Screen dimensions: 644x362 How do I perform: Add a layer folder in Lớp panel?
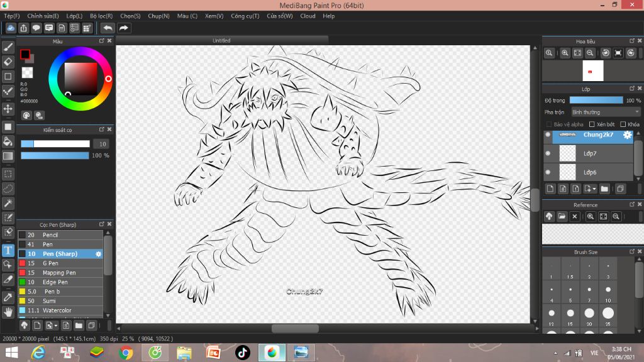point(604,189)
